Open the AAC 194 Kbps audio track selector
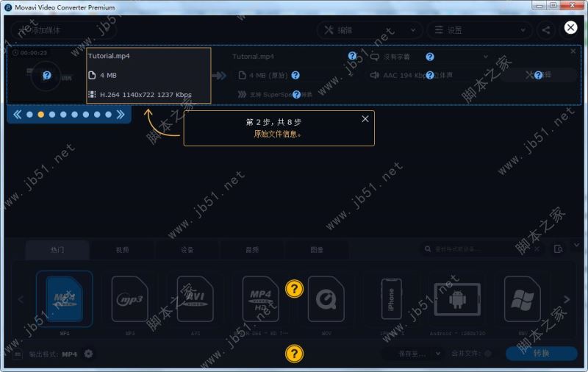 point(429,76)
